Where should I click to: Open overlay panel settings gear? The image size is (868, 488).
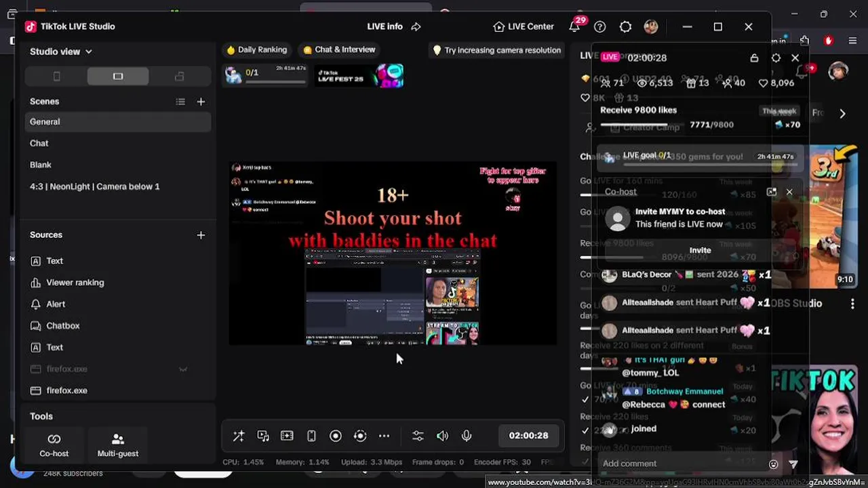pyautogui.click(x=776, y=58)
